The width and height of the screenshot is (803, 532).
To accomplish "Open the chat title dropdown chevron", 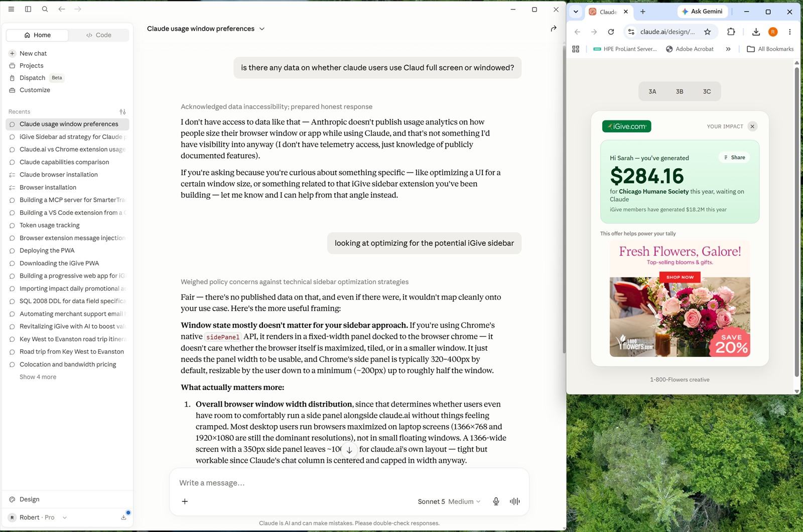I will (262, 29).
